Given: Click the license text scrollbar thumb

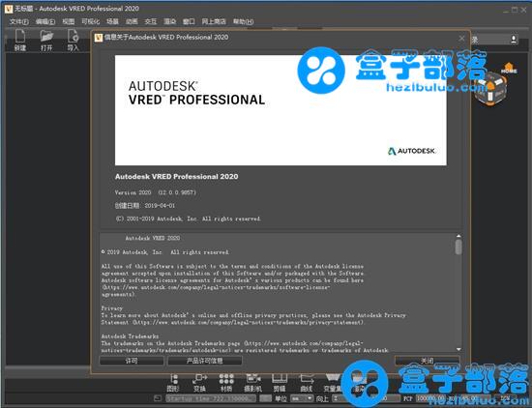Looking at the screenshot, I should pyautogui.click(x=458, y=247).
